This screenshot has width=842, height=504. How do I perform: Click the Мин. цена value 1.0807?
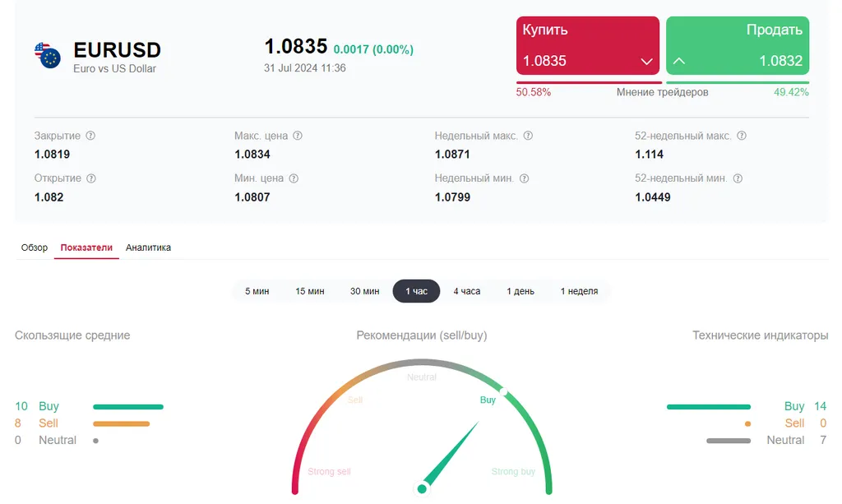[252, 197]
